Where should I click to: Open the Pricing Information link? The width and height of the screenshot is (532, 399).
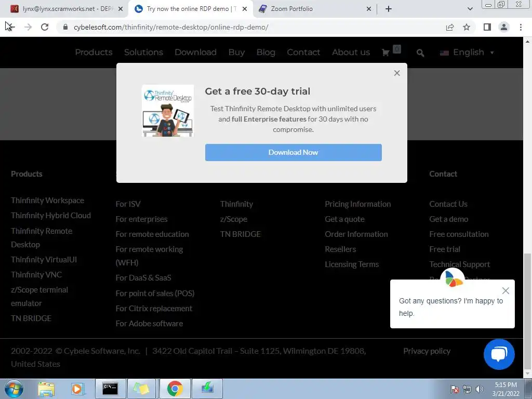pos(357,204)
